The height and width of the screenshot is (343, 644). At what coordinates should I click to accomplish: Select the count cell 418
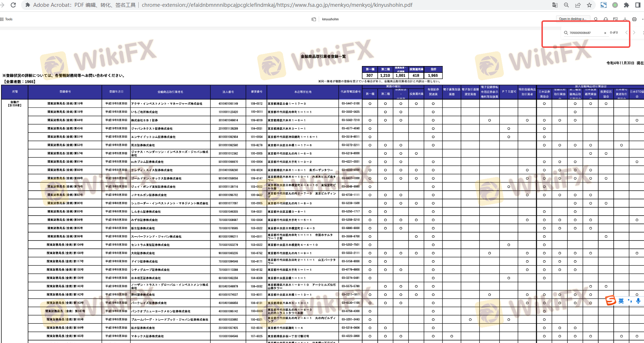416,75
